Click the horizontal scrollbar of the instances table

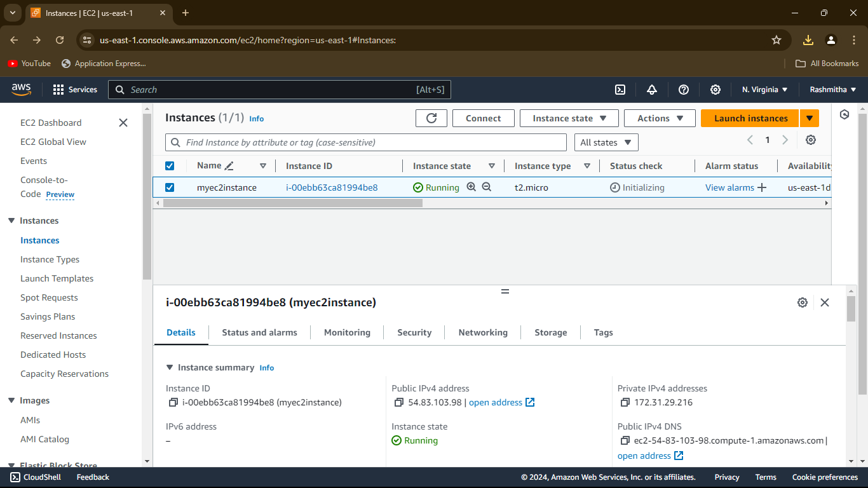pyautogui.click(x=293, y=203)
